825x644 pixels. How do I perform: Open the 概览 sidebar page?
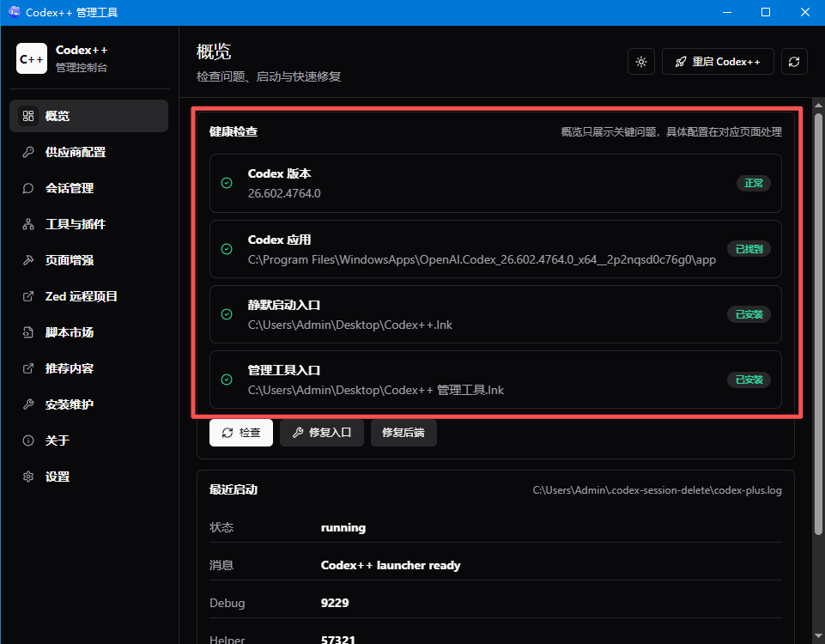(89, 116)
